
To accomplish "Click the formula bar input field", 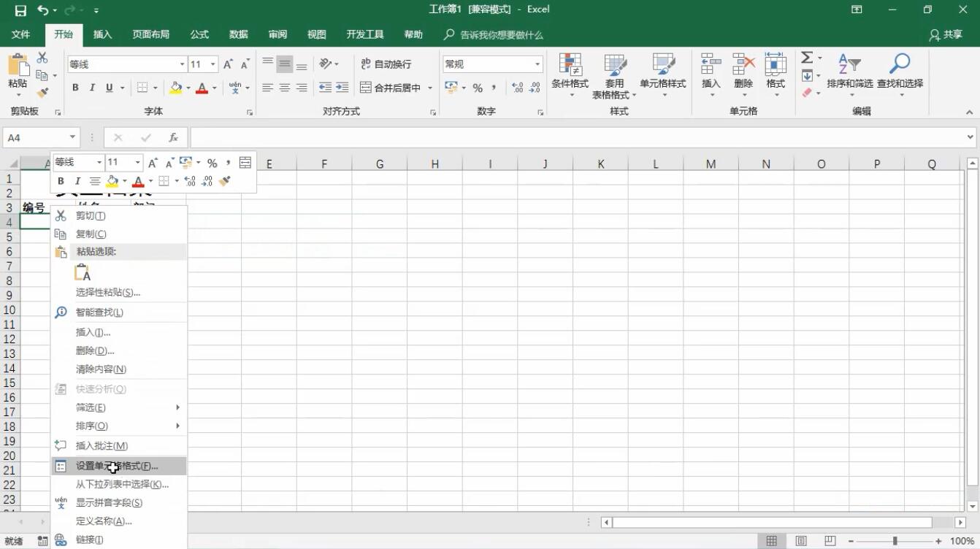I will (x=577, y=137).
